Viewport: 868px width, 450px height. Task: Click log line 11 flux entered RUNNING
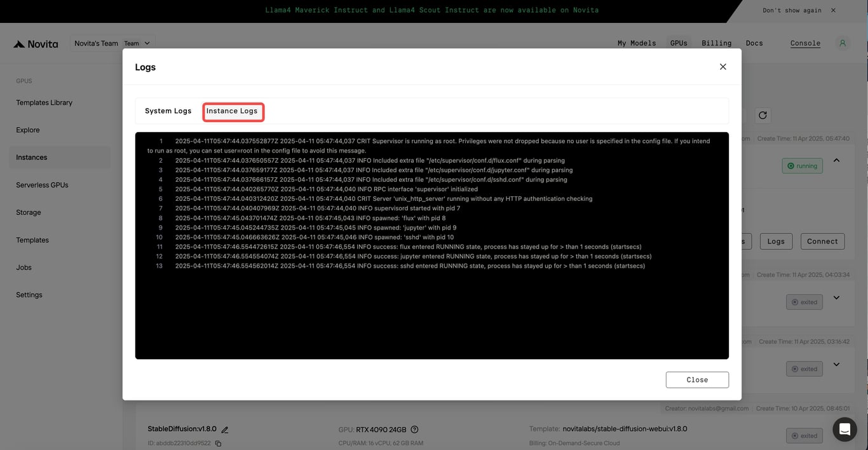tap(408, 247)
